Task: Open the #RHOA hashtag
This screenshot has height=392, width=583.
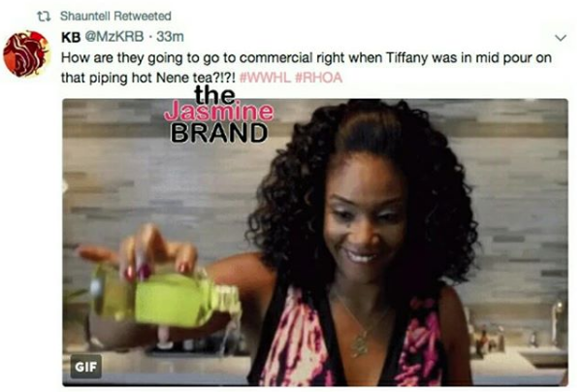Action: tap(318, 78)
